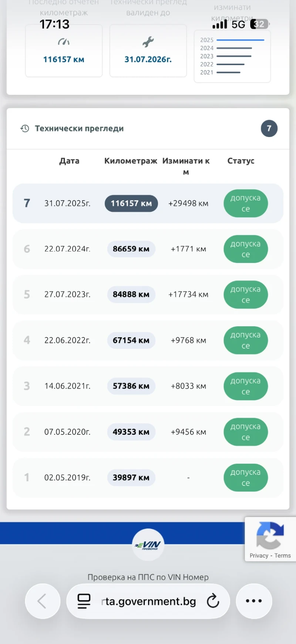This screenshot has width=296, height=644.
Task: Select the 31.07.2025 inspection row
Action: tap(67, 203)
